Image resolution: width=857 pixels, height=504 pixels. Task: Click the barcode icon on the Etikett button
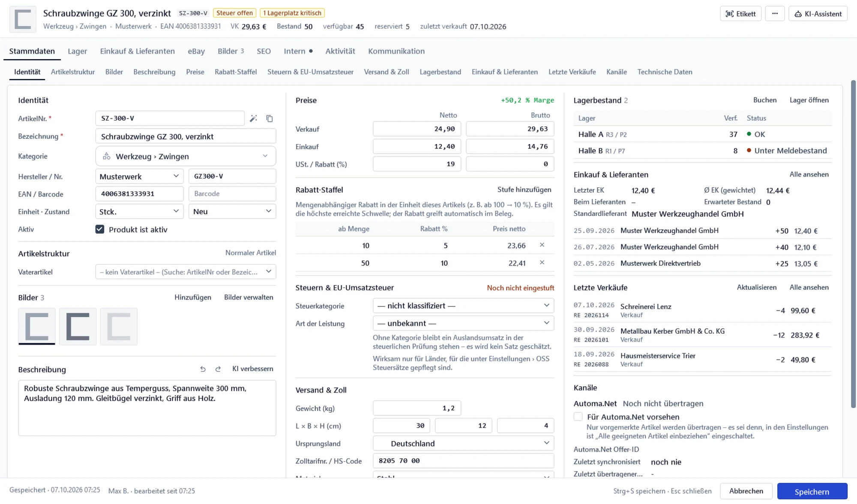click(729, 14)
